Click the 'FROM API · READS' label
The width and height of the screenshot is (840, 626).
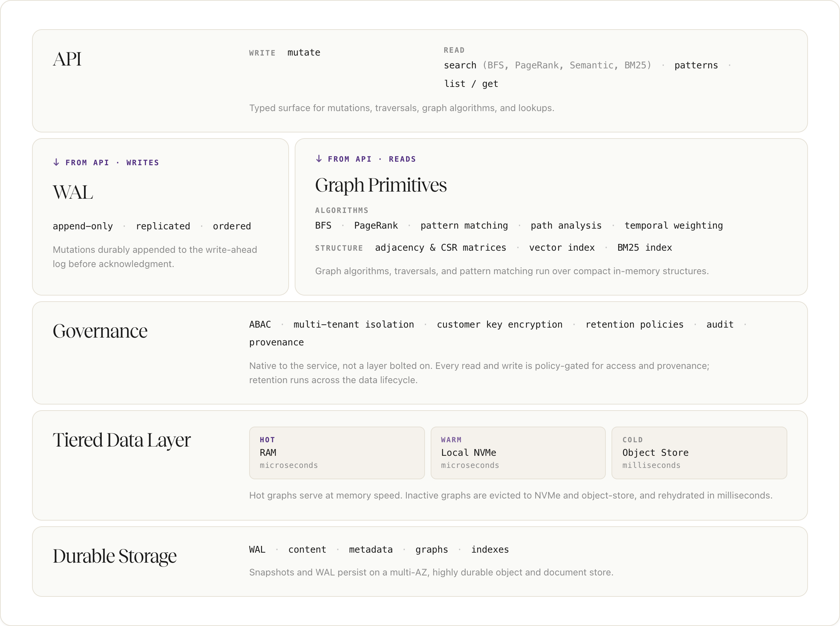click(372, 159)
